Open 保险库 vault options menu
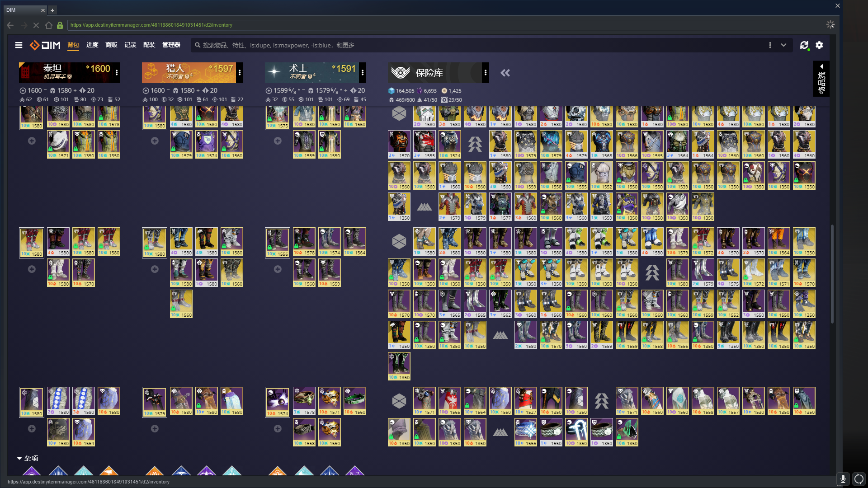The height and width of the screenshot is (488, 868). [x=486, y=73]
